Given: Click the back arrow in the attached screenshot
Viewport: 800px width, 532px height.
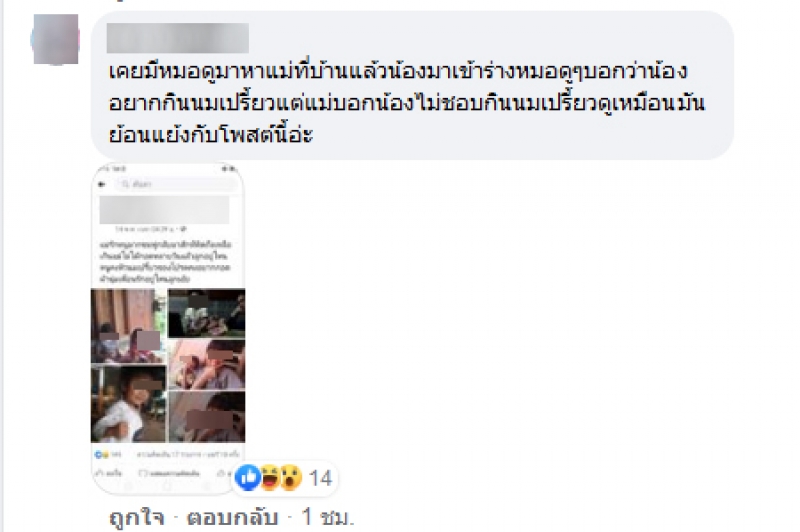Looking at the screenshot, I should click(102, 184).
